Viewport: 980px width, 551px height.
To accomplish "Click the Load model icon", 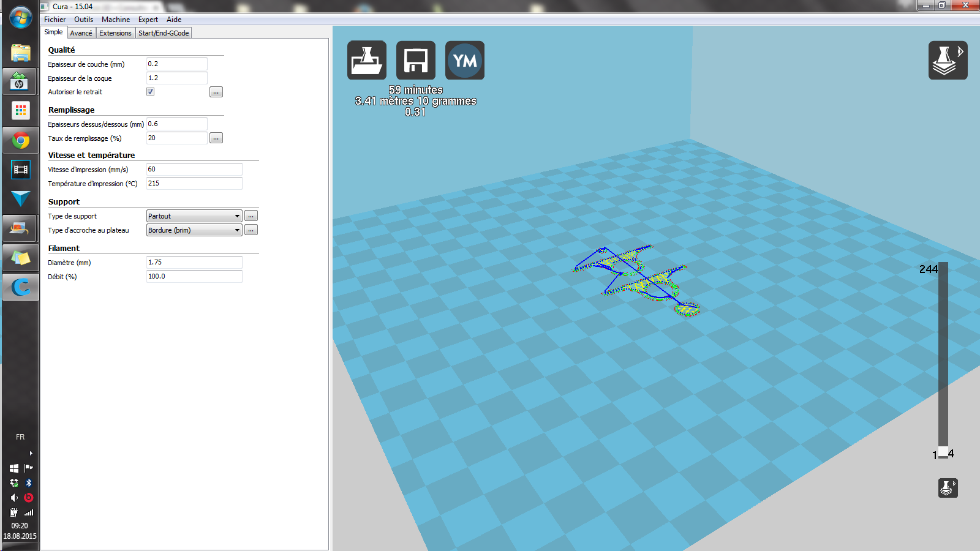I will click(x=366, y=61).
